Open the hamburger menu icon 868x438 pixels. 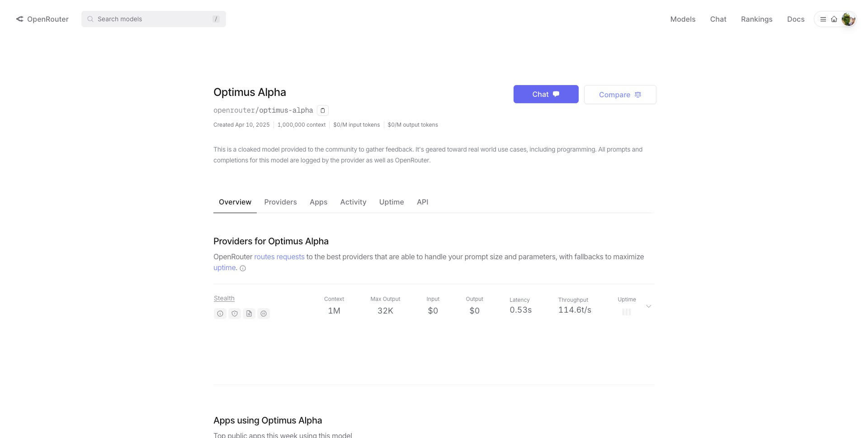(823, 19)
